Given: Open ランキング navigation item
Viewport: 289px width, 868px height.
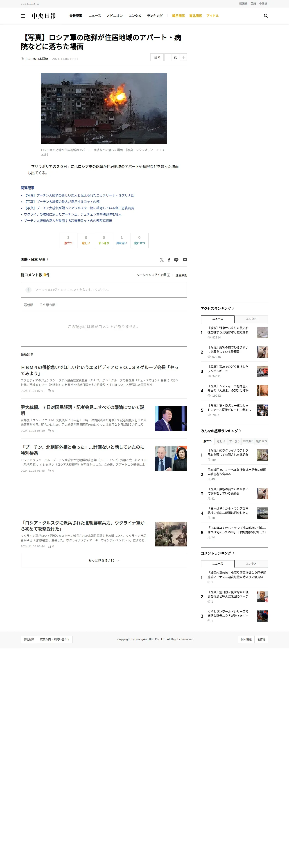Looking at the screenshot, I should coord(154,16).
